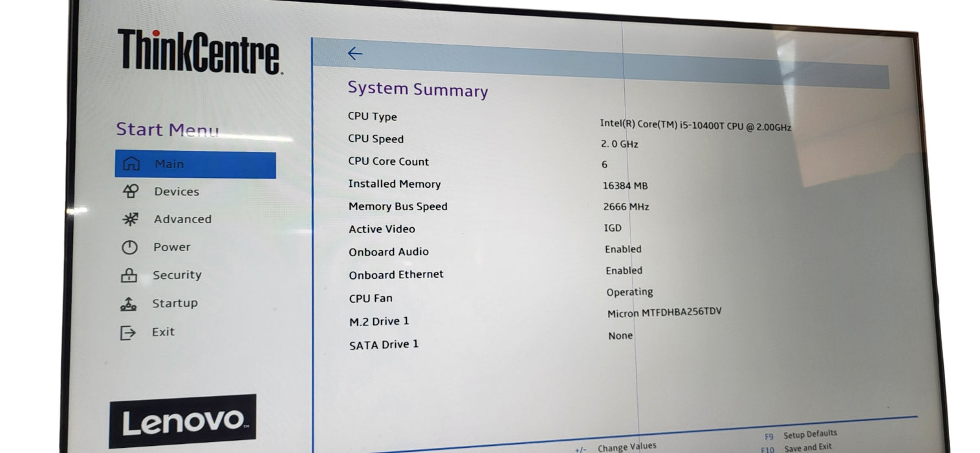This screenshot has height=453, width=980.
Task: Click the CPU Type label
Action: coord(373,116)
